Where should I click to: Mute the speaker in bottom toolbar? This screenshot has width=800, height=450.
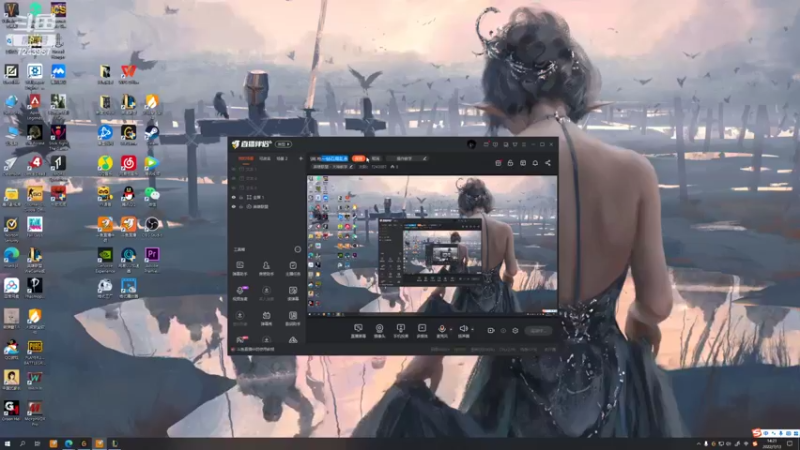pos(463,331)
